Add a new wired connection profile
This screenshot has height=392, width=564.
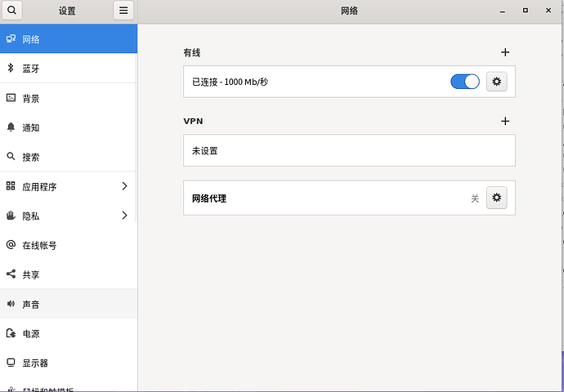click(505, 52)
